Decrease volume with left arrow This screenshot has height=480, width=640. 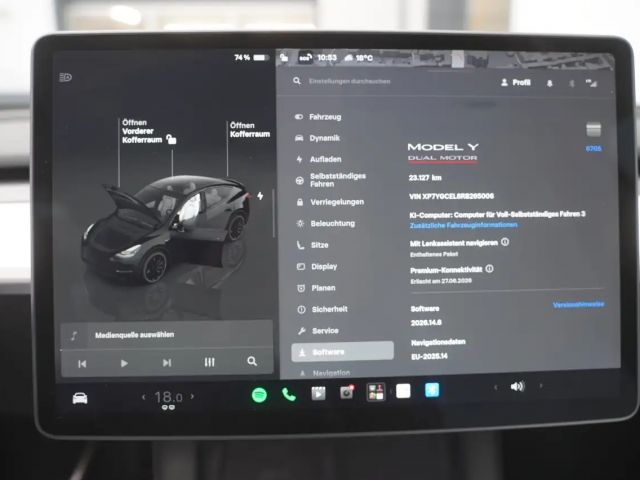(496, 387)
